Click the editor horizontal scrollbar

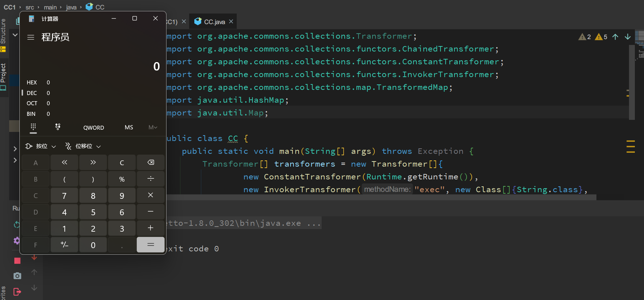click(x=381, y=197)
